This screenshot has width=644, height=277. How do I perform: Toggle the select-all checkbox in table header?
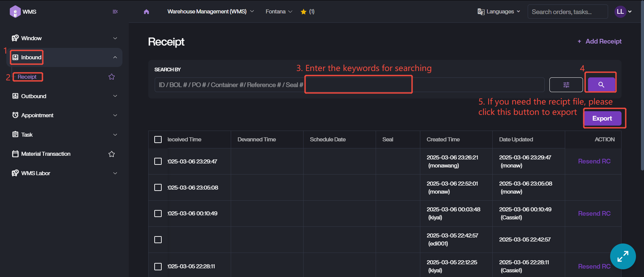click(158, 140)
